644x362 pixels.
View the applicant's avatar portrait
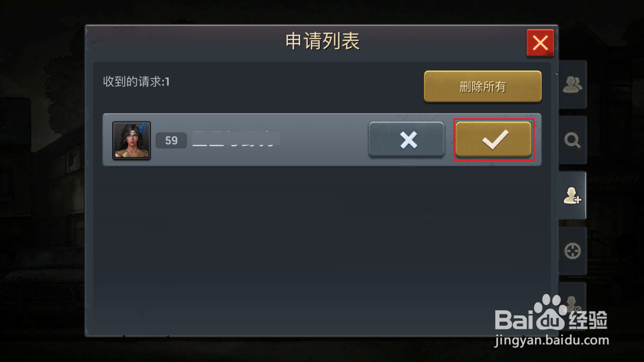[132, 140]
